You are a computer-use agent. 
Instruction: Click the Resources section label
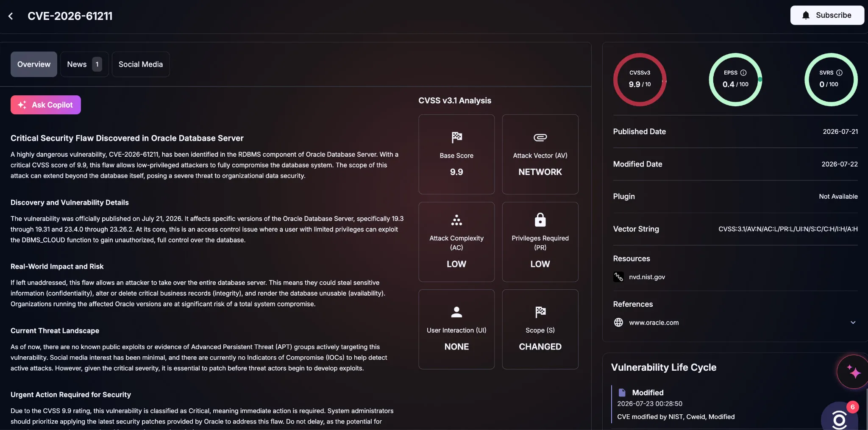(x=632, y=258)
